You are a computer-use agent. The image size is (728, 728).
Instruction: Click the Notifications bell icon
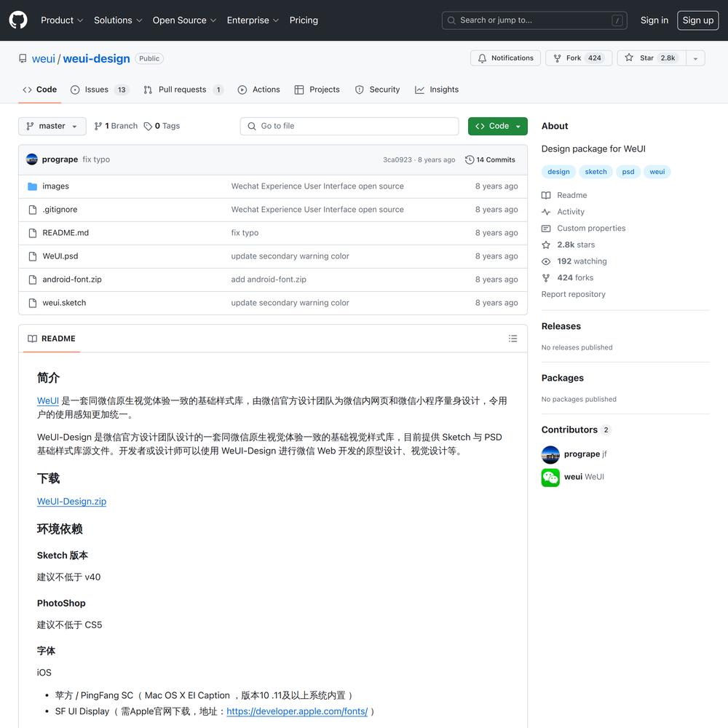coord(482,58)
